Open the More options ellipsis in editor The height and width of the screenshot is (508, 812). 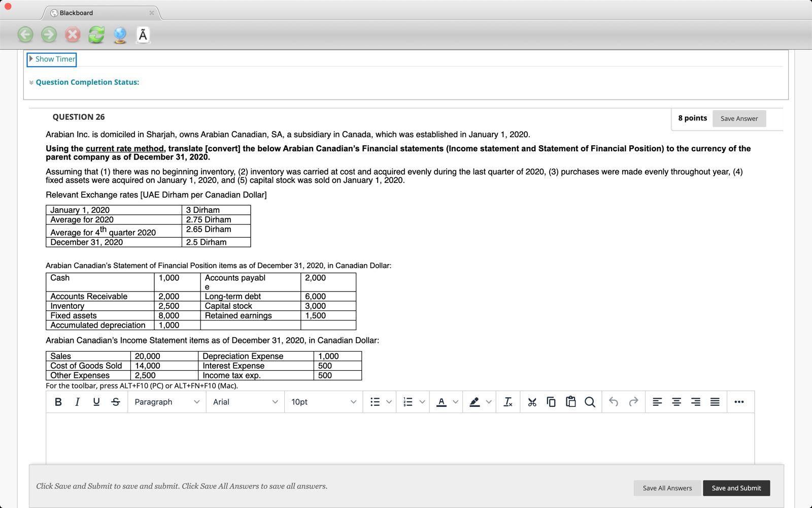click(x=739, y=402)
